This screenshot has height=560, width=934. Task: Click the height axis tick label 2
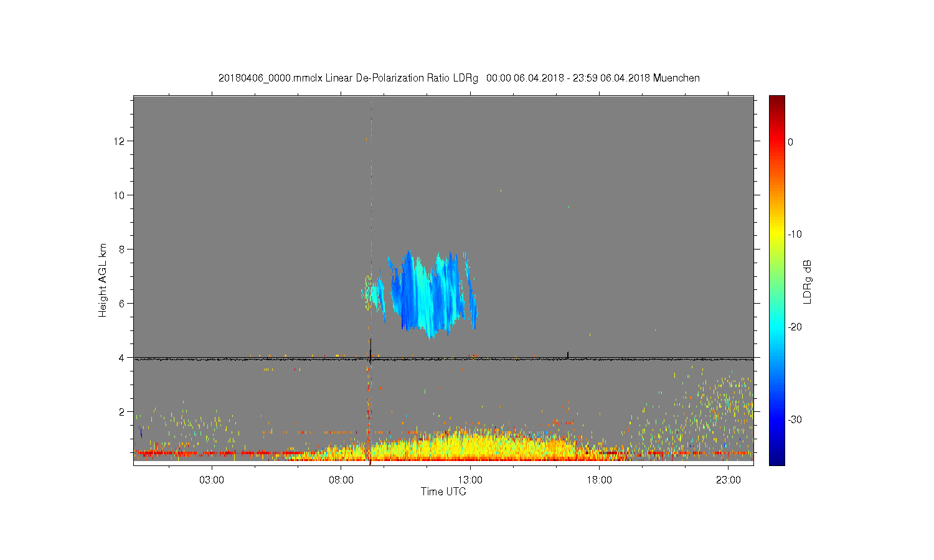[123, 412]
